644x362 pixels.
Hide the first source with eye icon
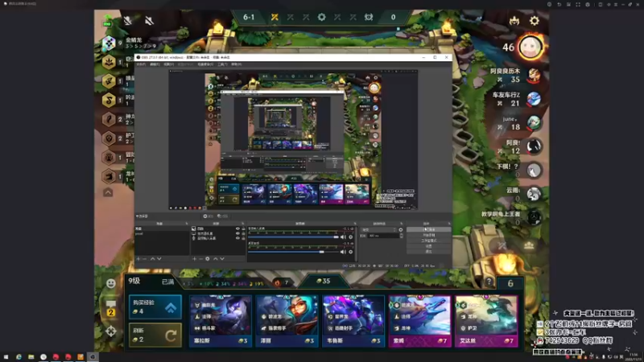tap(237, 228)
